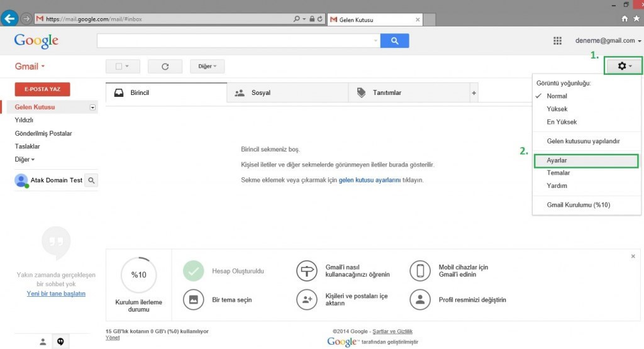Refresh the Gmail inbox list
Screen dimensions: 644x349
click(165, 66)
